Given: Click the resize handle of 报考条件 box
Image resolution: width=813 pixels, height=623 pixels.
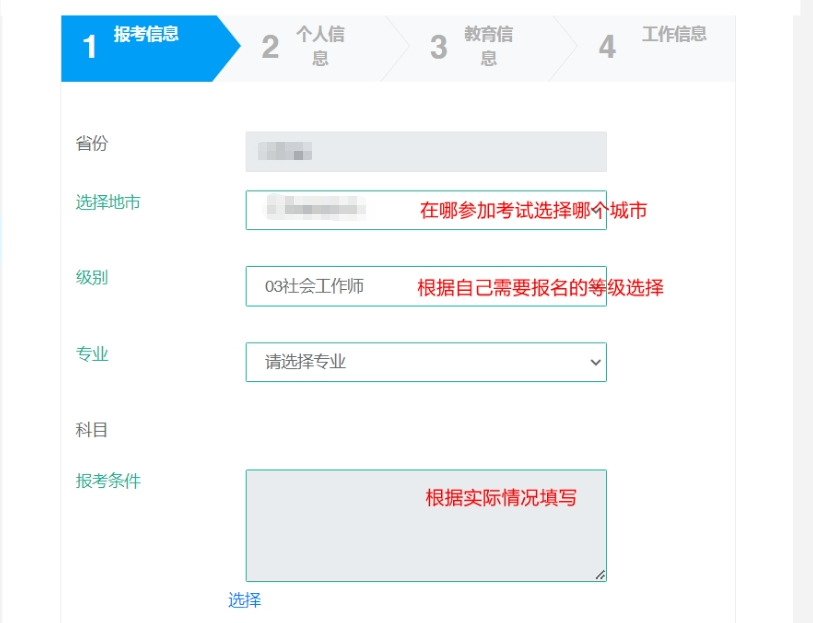Looking at the screenshot, I should (x=600, y=575).
